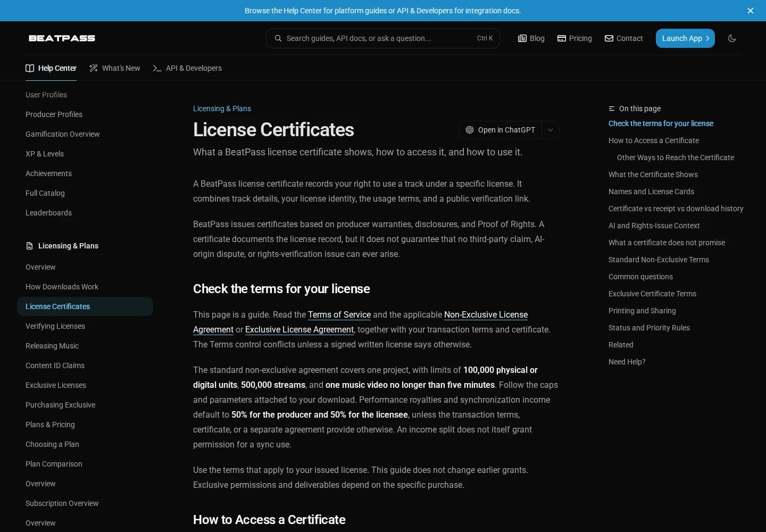The image size is (766, 532).
Task: Dismiss the top announcement banner
Action: click(750, 11)
